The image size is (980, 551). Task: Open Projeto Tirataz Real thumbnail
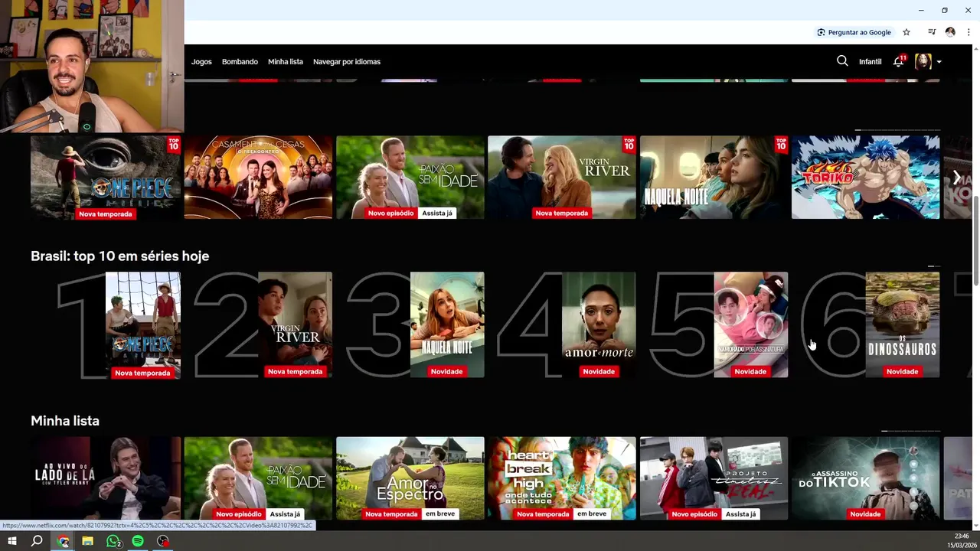coord(714,478)
